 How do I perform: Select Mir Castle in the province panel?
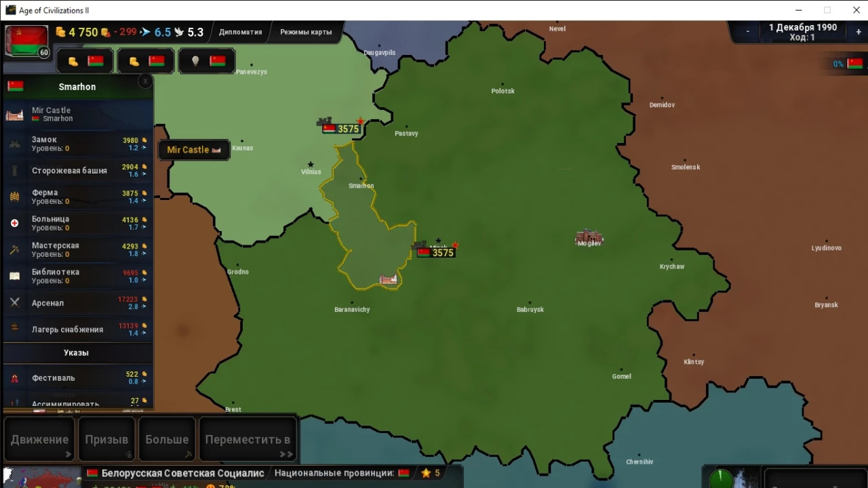point(78,114)
